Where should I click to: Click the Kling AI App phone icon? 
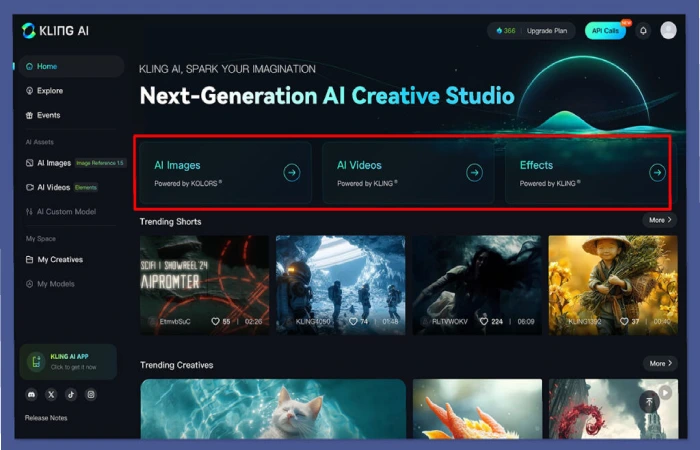click(x=36, y=362)
